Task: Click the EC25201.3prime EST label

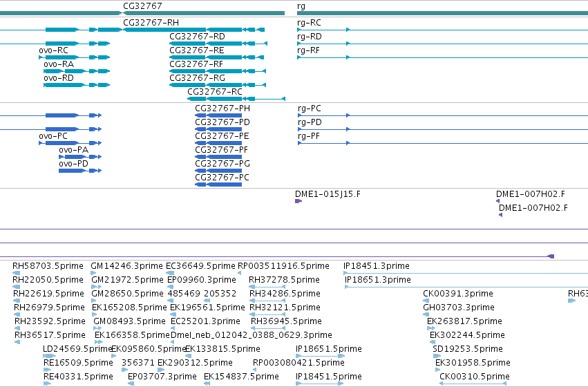Action: [205, 322]
